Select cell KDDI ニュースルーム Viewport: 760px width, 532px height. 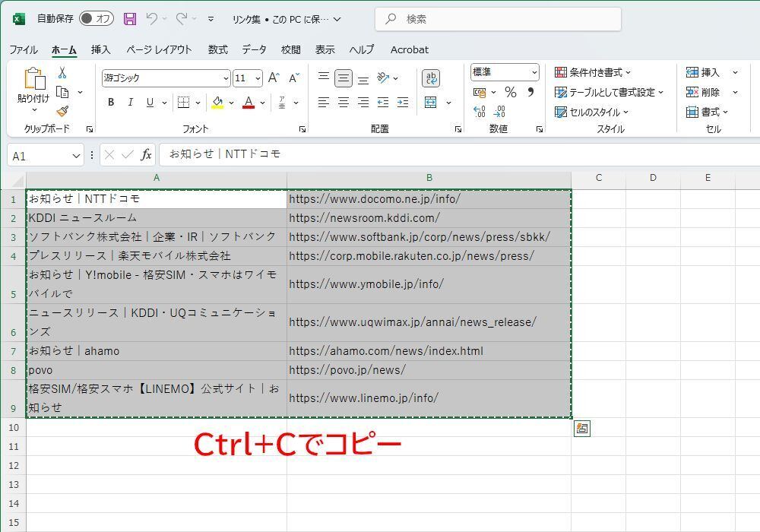tap(157, 218)
